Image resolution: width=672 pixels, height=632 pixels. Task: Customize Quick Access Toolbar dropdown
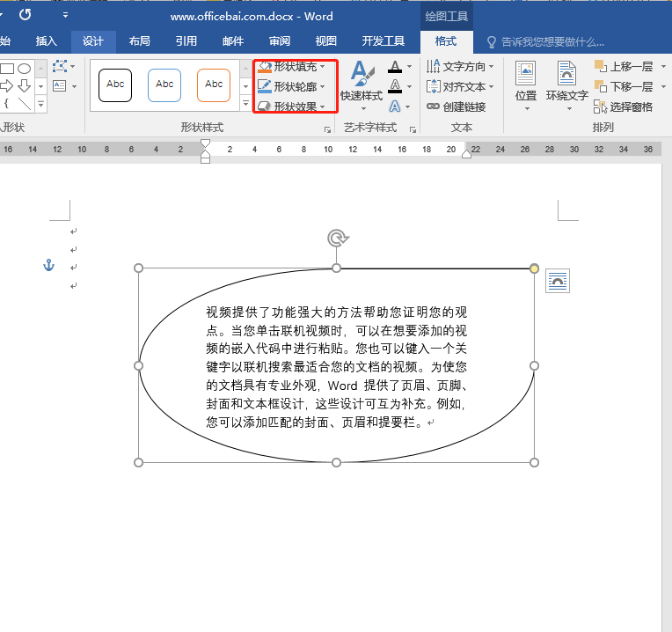[x=65, y=15]
